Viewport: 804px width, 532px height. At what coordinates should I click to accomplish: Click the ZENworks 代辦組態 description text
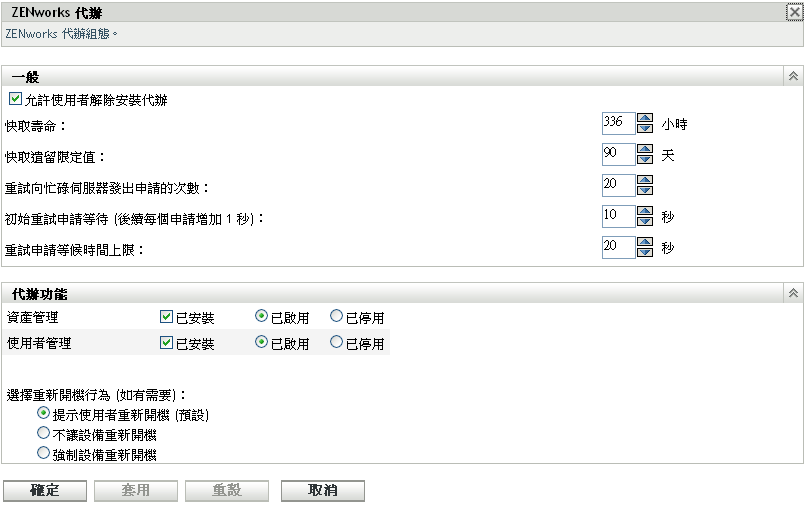[61, 34]
